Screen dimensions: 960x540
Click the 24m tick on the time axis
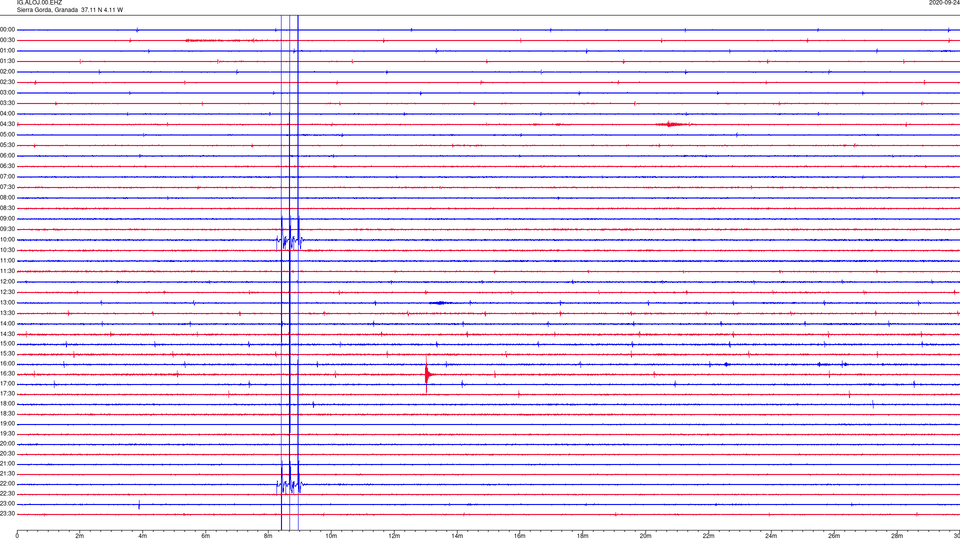coord(771,536)
